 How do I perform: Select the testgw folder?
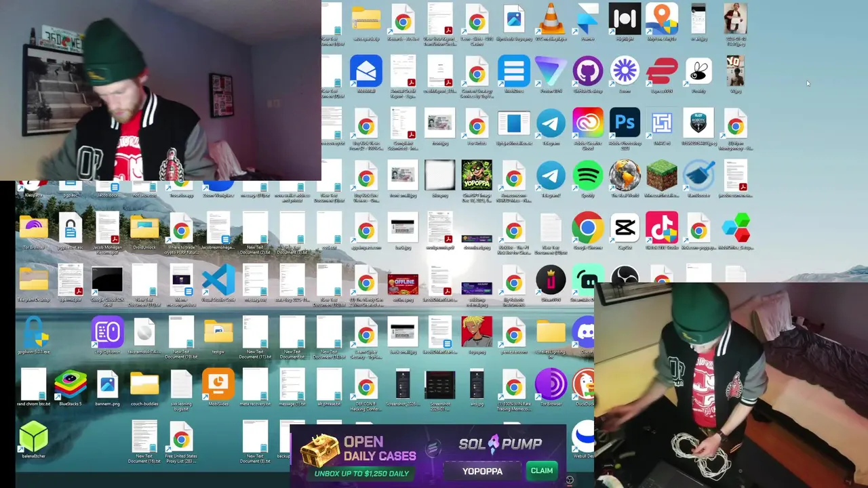tap(218, 333)
